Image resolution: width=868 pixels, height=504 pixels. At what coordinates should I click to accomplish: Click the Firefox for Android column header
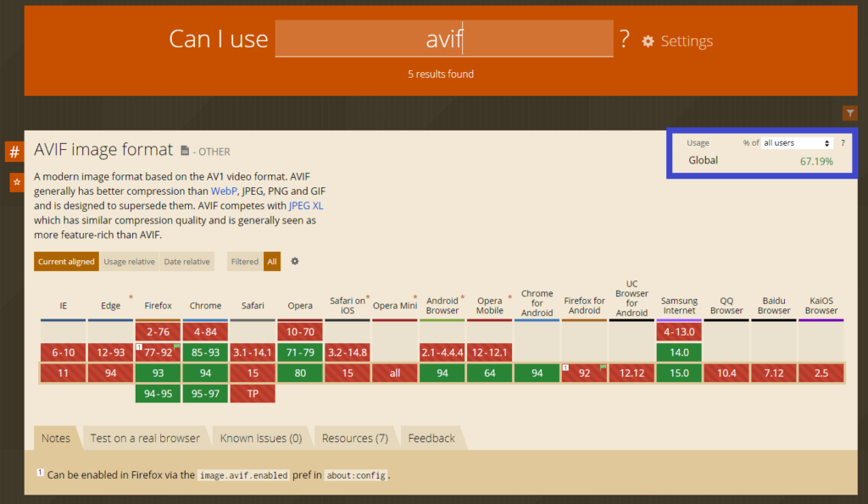584,306
